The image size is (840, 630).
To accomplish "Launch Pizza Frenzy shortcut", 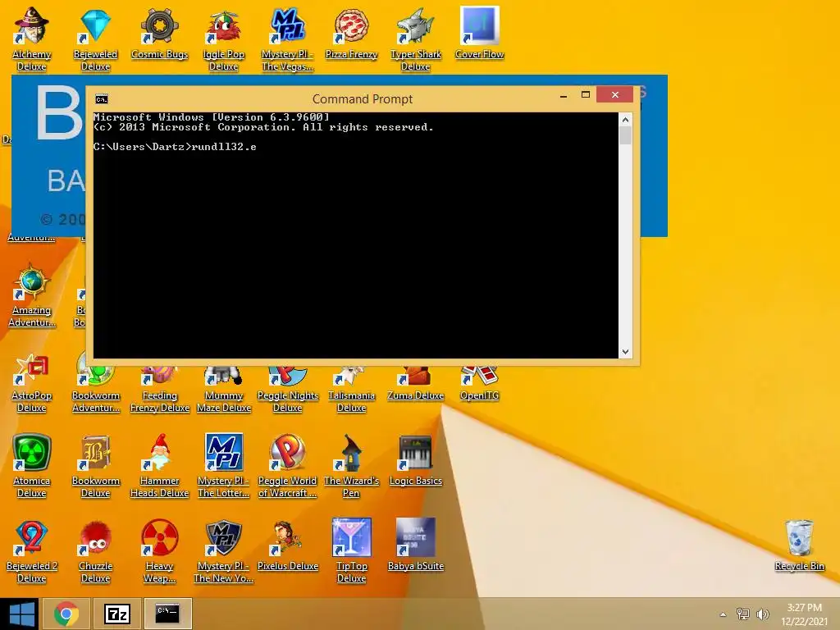I will pos(351,32).
